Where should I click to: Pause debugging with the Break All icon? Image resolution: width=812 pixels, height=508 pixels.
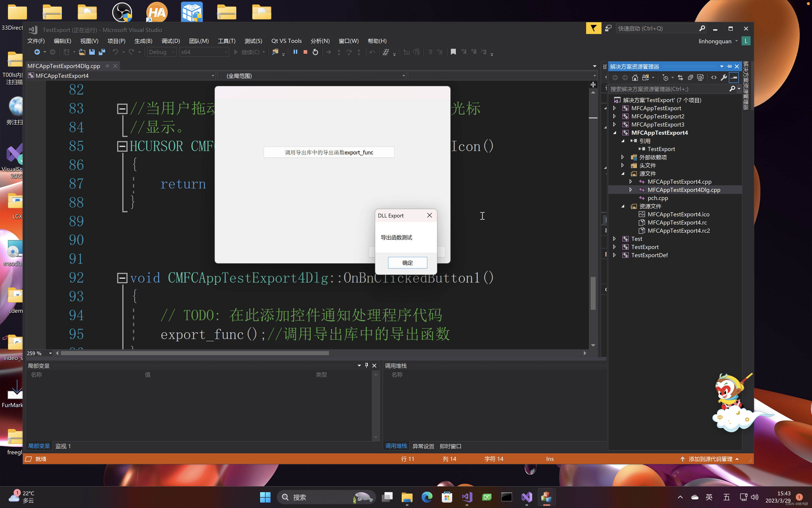pyautogui.click(x=295, y=52)
